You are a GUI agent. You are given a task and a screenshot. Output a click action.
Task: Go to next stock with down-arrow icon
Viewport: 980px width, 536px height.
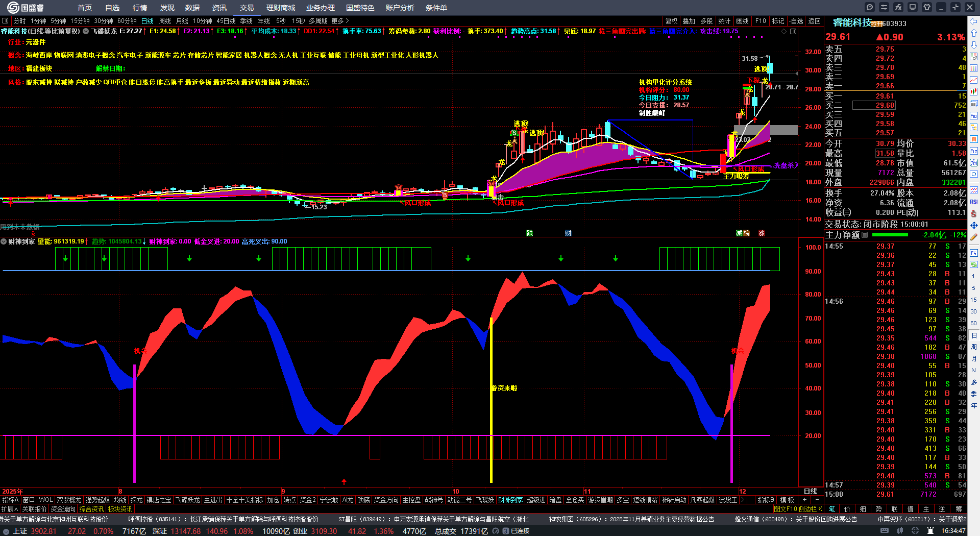pos(974,45)
